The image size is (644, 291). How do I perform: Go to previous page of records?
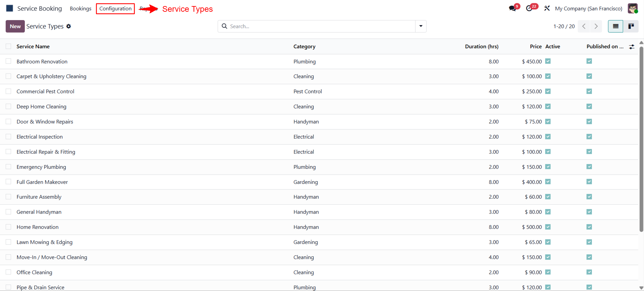[584, 26]
